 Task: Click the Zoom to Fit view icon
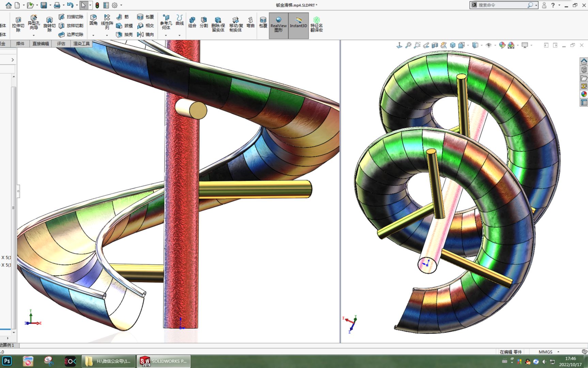point(408,45)
